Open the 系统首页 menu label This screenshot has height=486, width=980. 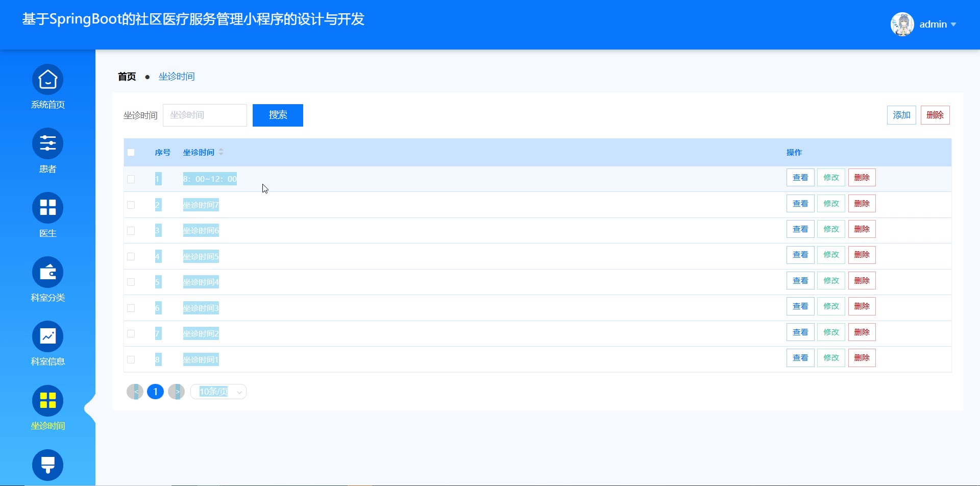coord(48,105)
